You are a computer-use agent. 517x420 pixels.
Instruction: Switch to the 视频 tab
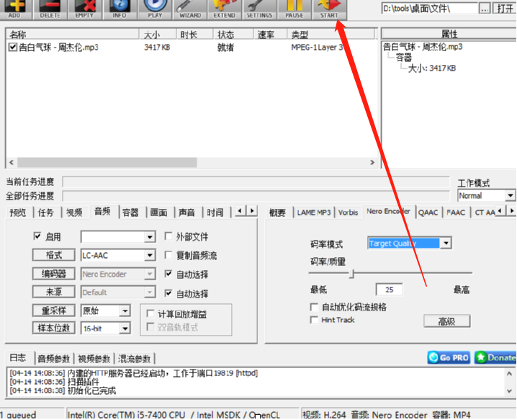point(74,213)
